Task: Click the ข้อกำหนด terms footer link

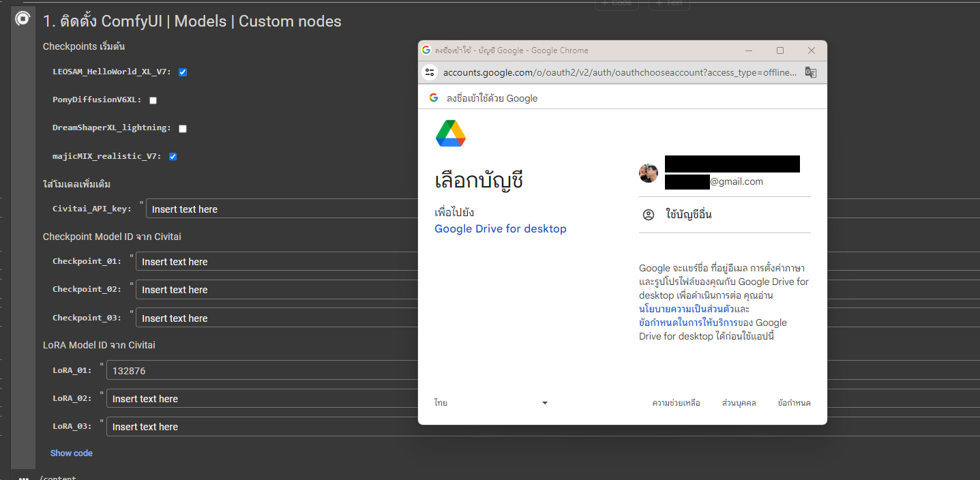Action: pyautogui.click(x=795, y=403)
